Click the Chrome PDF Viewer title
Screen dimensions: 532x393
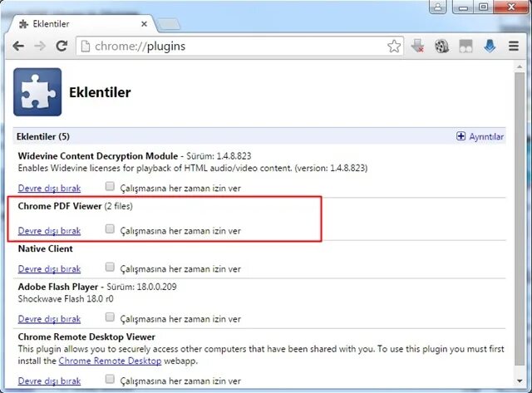click(x=60, y=206)
